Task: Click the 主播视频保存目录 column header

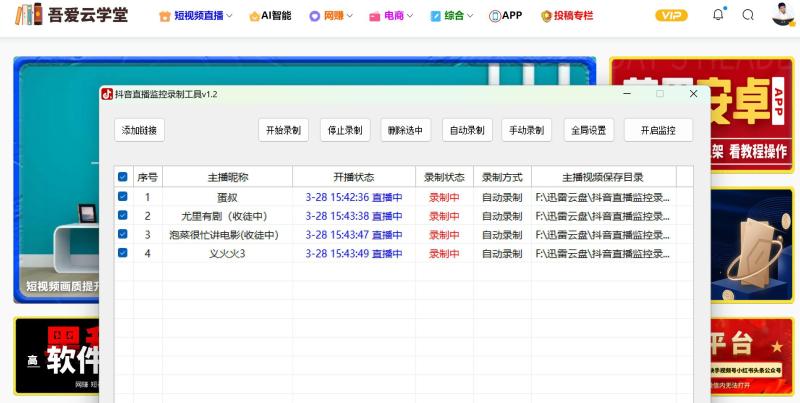Action: 604,177
